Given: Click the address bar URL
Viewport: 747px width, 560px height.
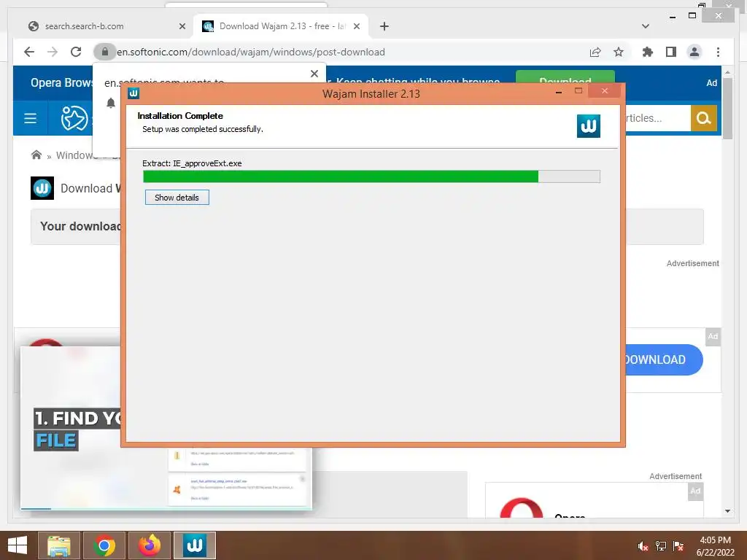Looking at the screenshot, I should tap(251, 52).
